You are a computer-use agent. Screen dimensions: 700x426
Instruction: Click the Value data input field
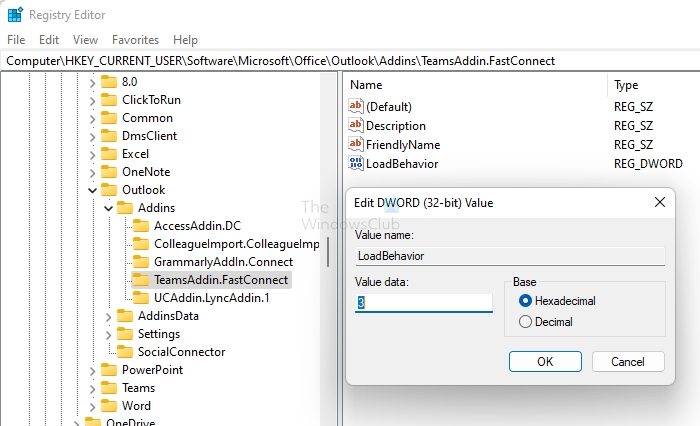424,302
